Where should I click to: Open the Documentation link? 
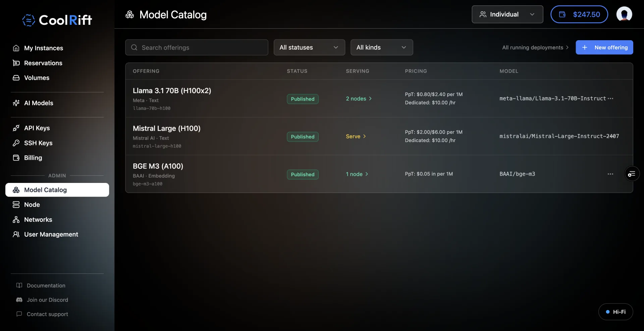click(x=46, y=285)
